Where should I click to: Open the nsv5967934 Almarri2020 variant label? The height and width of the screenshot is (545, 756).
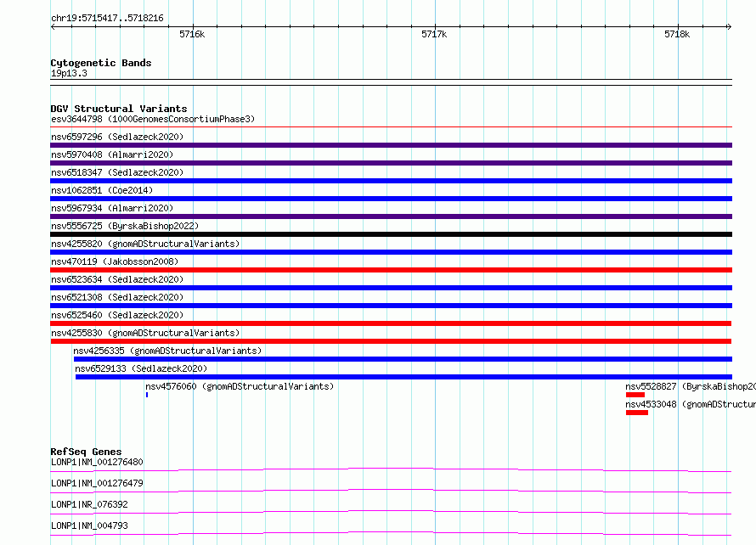[112, 208]
